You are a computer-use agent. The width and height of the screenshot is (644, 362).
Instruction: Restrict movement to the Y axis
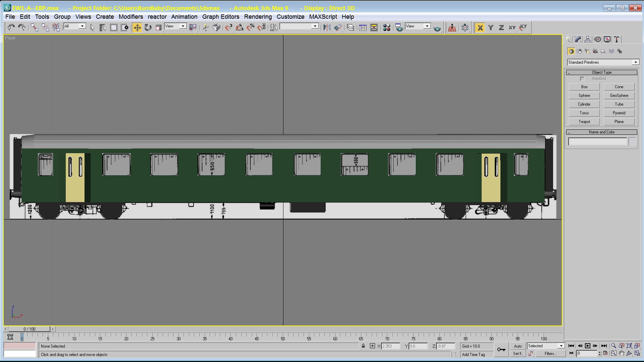coord(491,27)
